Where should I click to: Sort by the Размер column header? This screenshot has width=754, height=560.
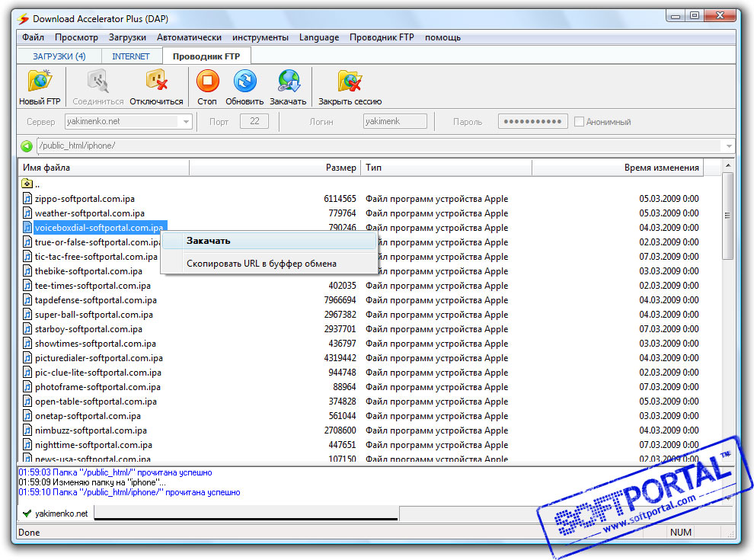coord(275,168)
